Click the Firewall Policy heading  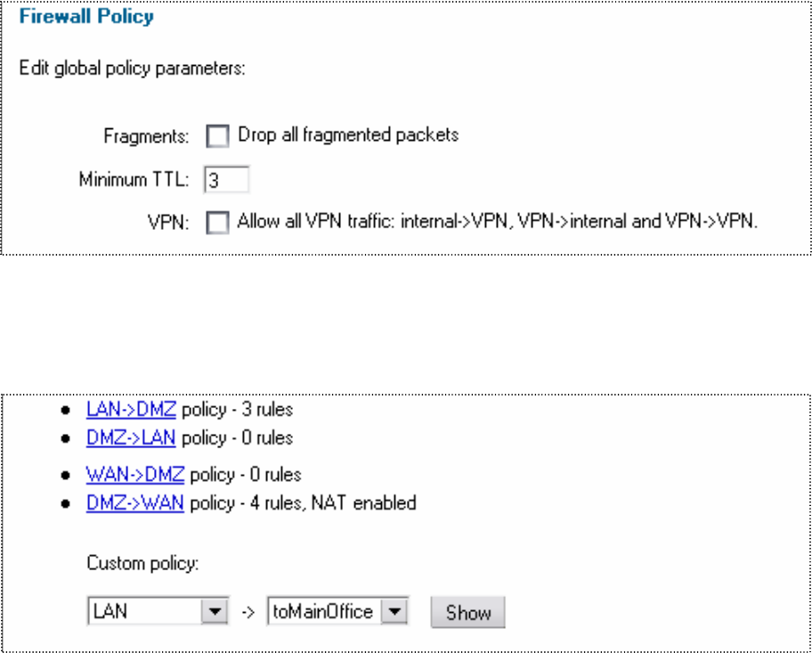pos(86,17)
